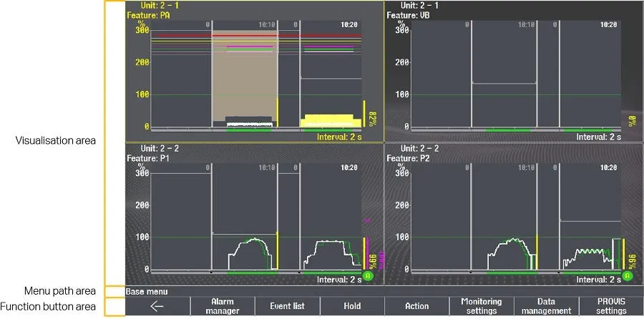644x319 pixels.
Task: Click the 0% level readout in VB chart
Action: [631, 121]
